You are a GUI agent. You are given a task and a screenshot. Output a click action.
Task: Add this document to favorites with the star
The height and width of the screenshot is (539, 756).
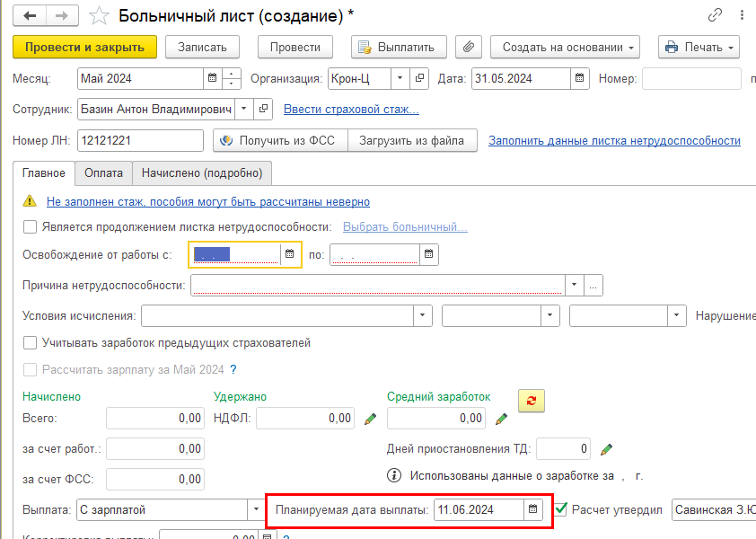[101, 16]
